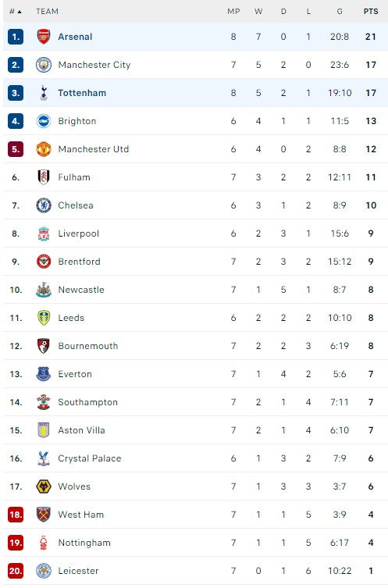Click the Tottenham cockerel logo
Image resolution: width=388 pixels, height=588 pixels.
click(x=44, y=93)
